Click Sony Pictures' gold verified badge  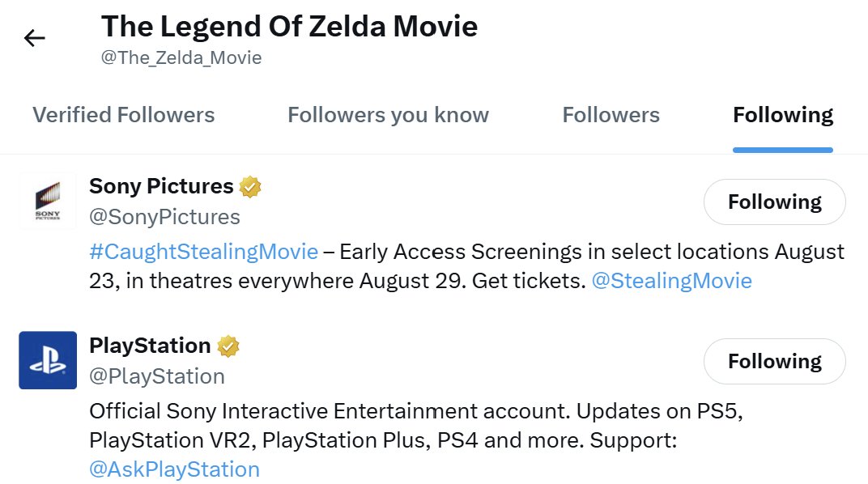click(x=251, y=187)
